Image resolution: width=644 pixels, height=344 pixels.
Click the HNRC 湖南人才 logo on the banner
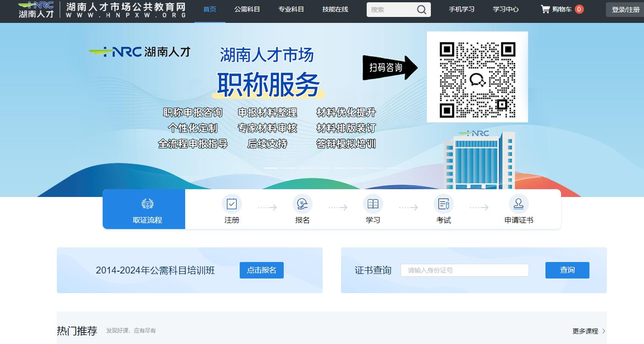139,52
